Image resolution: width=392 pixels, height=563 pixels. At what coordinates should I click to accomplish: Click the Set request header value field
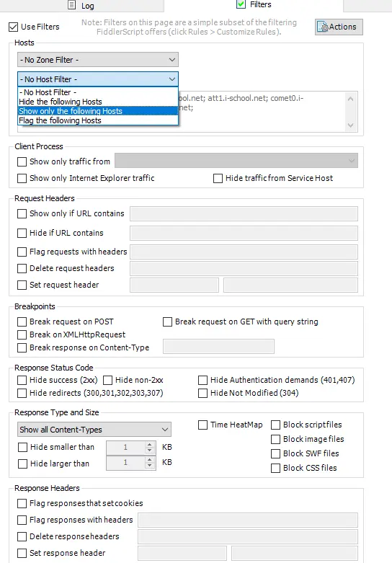coord(290,285)
